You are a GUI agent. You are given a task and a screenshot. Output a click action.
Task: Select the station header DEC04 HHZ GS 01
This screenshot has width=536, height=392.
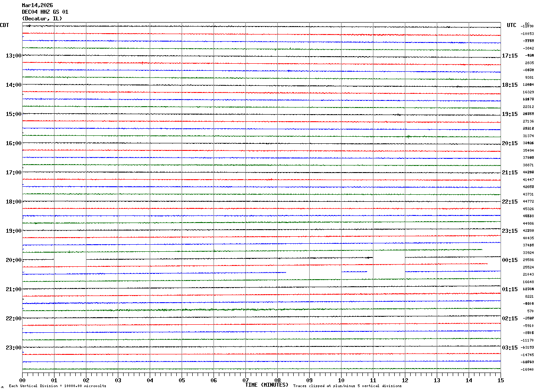pyautogui.click(x=45, y=12)
